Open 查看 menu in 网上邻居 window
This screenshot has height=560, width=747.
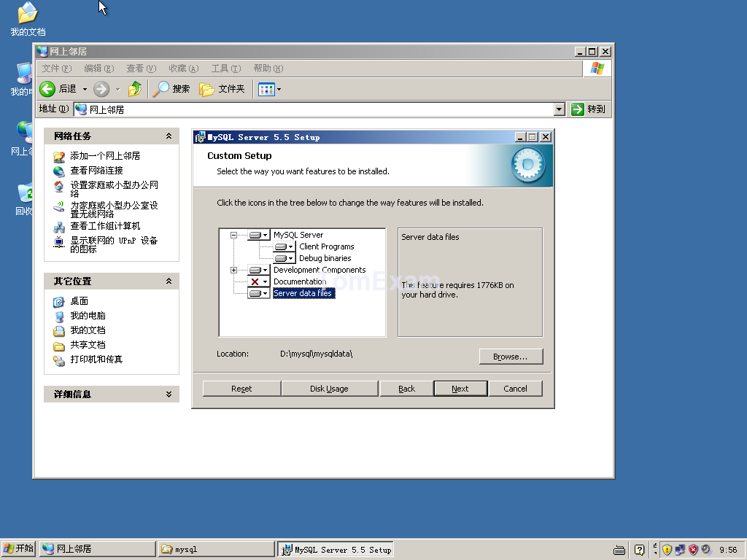141,69
